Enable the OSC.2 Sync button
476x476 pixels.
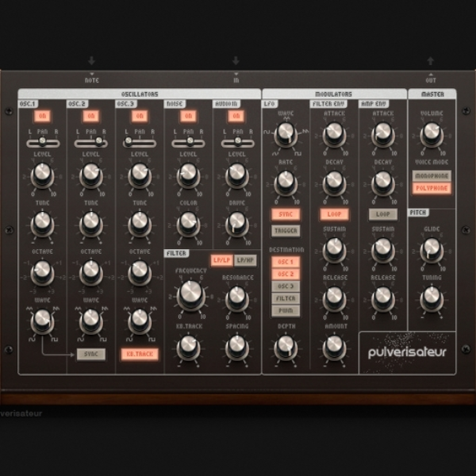point(91,354)
